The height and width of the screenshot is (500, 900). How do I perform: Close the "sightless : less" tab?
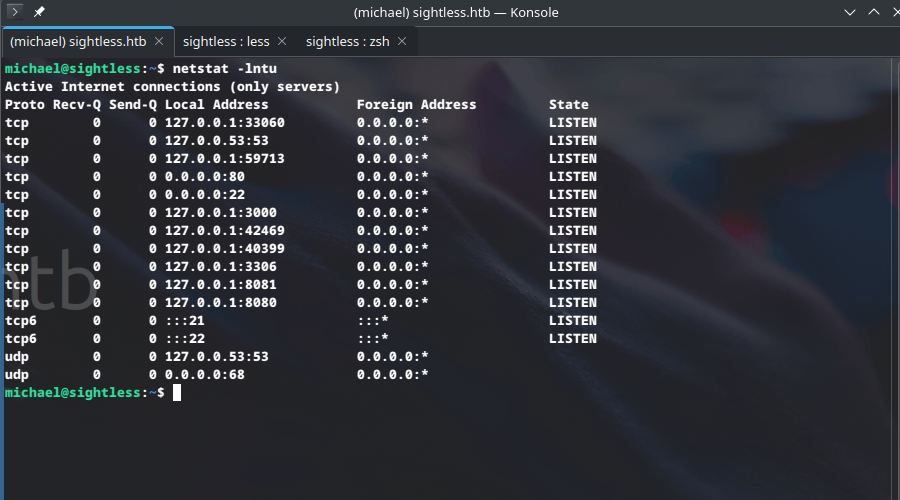(x=281, y=42)
